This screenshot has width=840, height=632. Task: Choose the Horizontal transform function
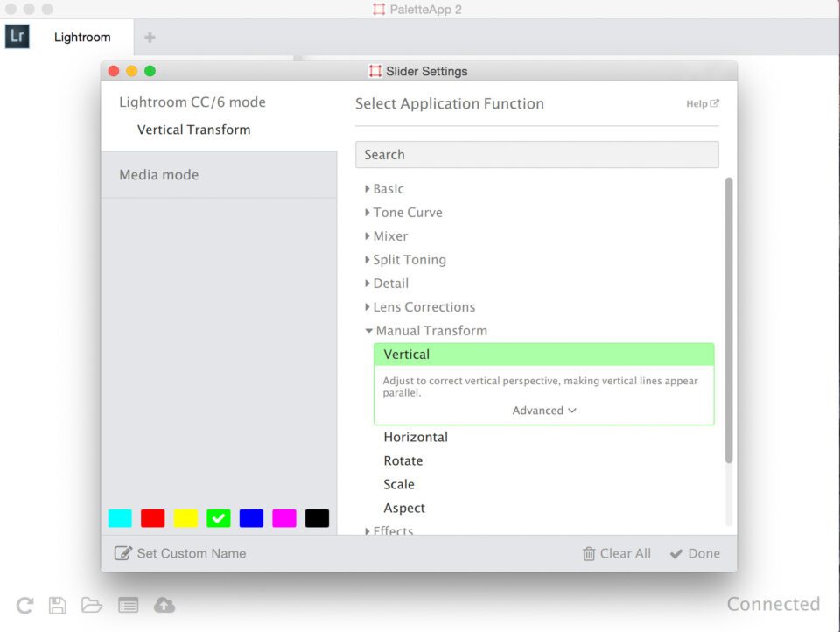(415, 437)
